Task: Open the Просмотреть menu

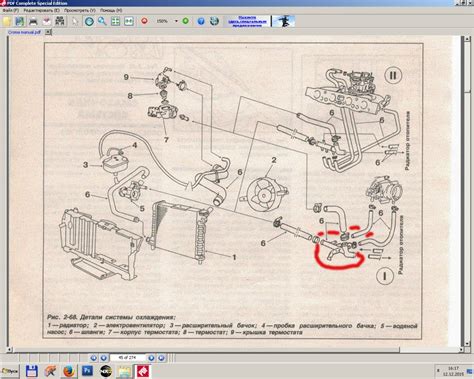Action: tap(79, 10)
